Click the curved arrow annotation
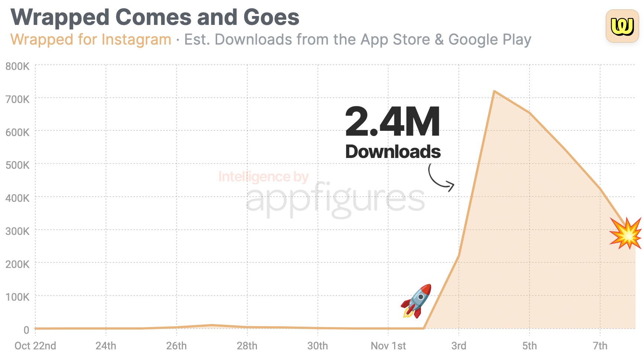644x362 pixels. (441, 178)
